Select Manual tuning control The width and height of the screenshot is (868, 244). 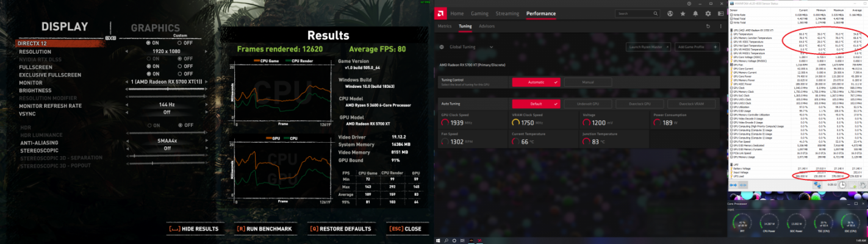[587, 82]
